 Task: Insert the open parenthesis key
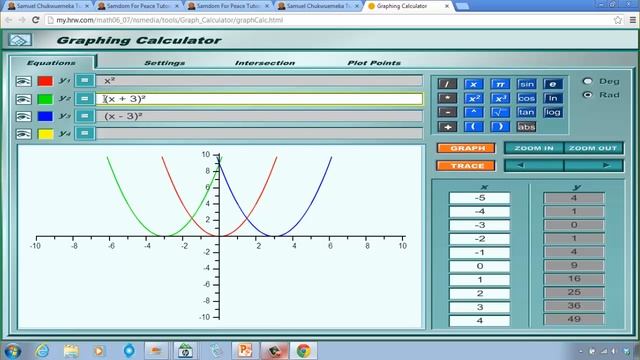point(473,127)
